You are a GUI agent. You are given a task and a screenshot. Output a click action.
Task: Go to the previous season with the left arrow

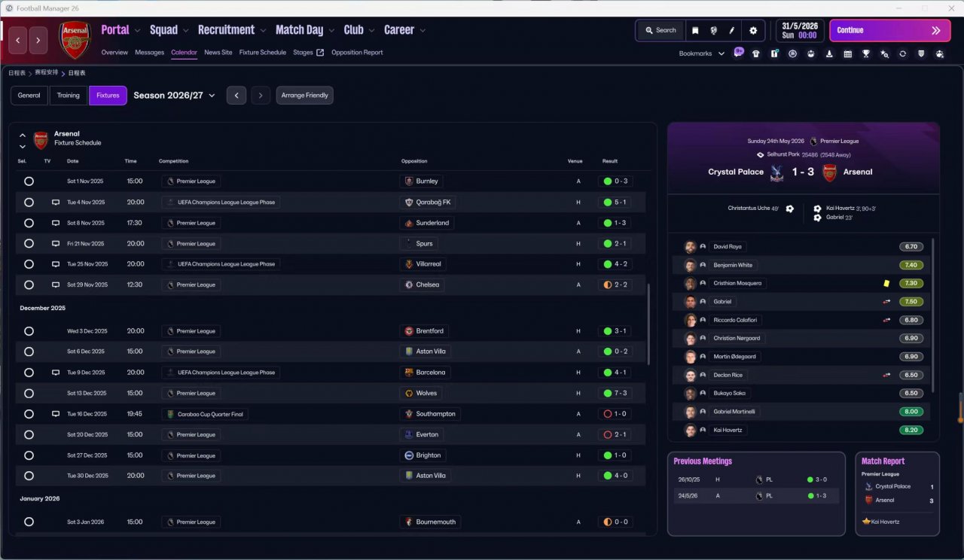pyautogui.click(x=236, y=96)
